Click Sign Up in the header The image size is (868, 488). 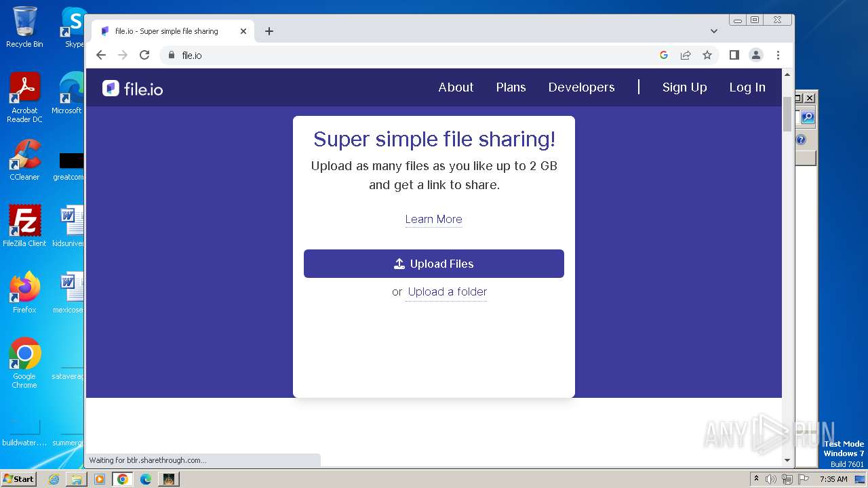coord(684,87)
